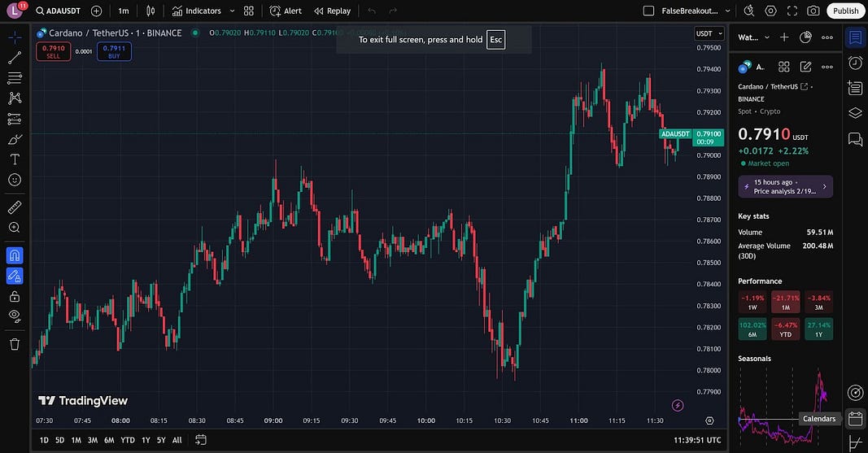Toggle stay in drawing mode
This screenshot has width=868, height=453.
tap(15, 276)
